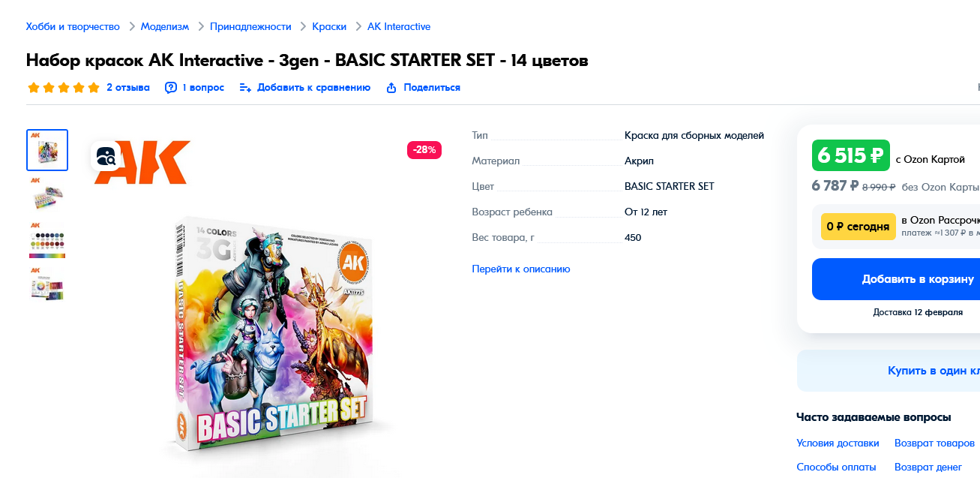This screenshot has width=980, height=478.
Task: Click the share icon next to Поделиться
Action: pos(391,88)
